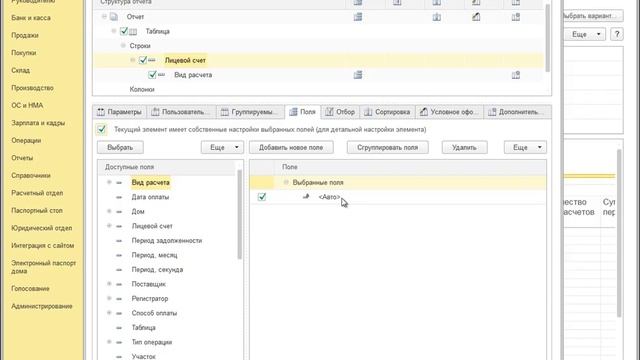The height and width of the screenshot is (360, 640).
Task: Click the field icon beside Способ оплаты
Action: click(119, 313)
